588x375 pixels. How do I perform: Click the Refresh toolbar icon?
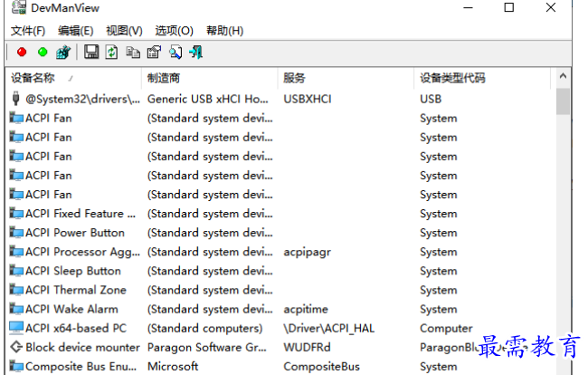pyautogui.click(x=111, y=53)
